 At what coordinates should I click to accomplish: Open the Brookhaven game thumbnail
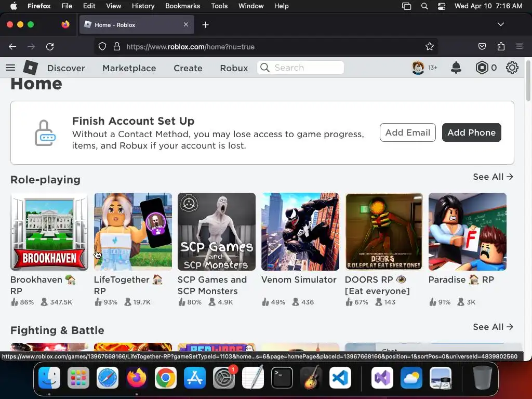click(x=49, y=232)
